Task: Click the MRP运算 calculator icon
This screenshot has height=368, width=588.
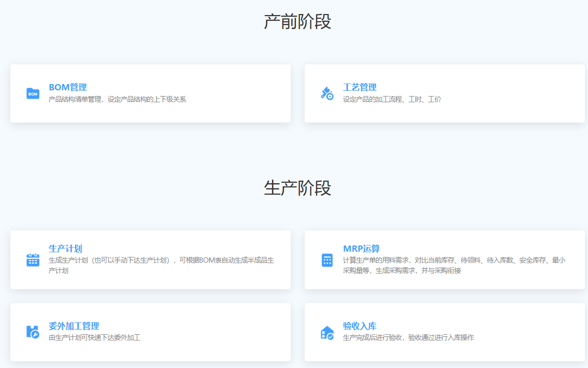Action: point(327,260)
